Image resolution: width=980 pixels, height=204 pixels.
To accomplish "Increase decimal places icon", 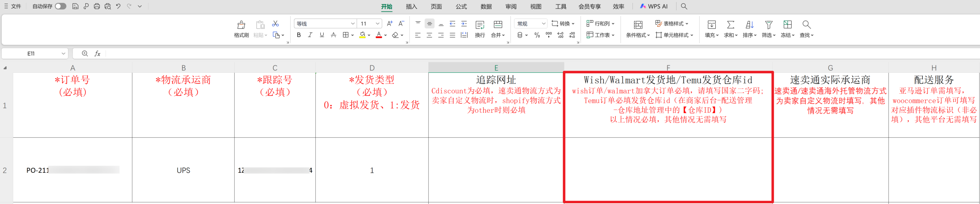I will 560,35.
